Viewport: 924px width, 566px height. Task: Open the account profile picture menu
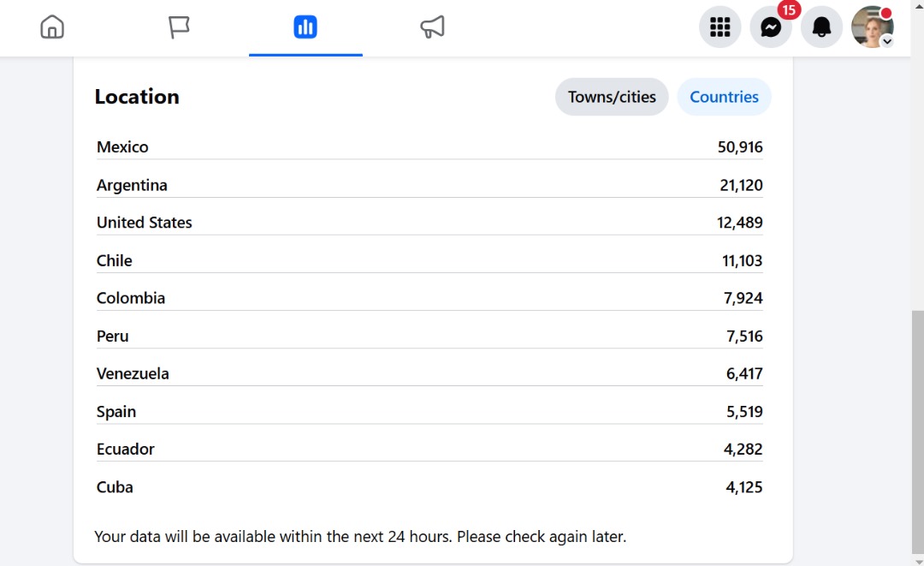pos(872,27)
